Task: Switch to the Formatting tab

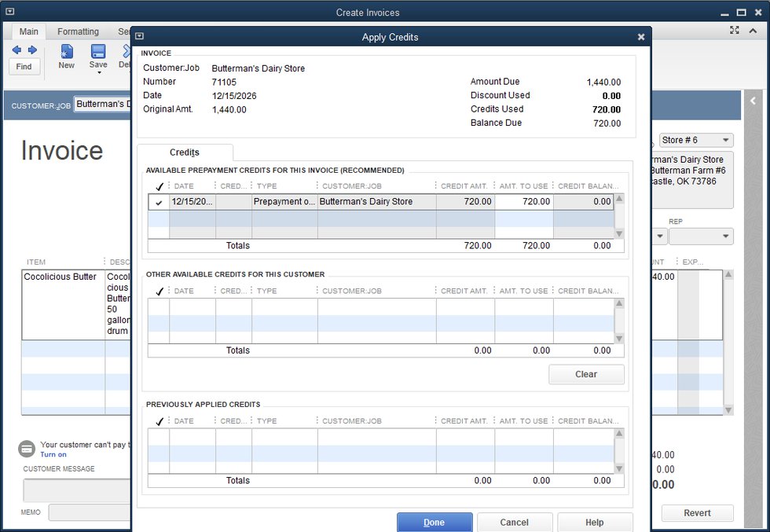Action: pyautogui.click(x=78, y=31)
